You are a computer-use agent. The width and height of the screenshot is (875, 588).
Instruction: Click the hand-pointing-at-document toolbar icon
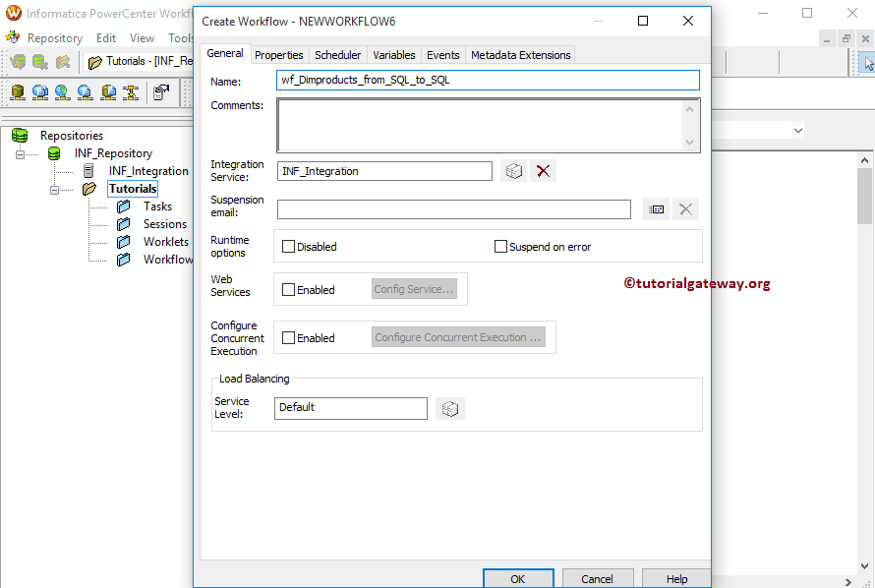click(x=161, y=92)
